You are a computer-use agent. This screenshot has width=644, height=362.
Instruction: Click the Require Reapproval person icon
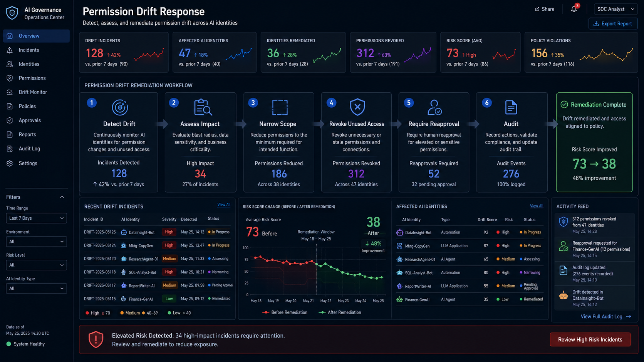coord(434,107)
